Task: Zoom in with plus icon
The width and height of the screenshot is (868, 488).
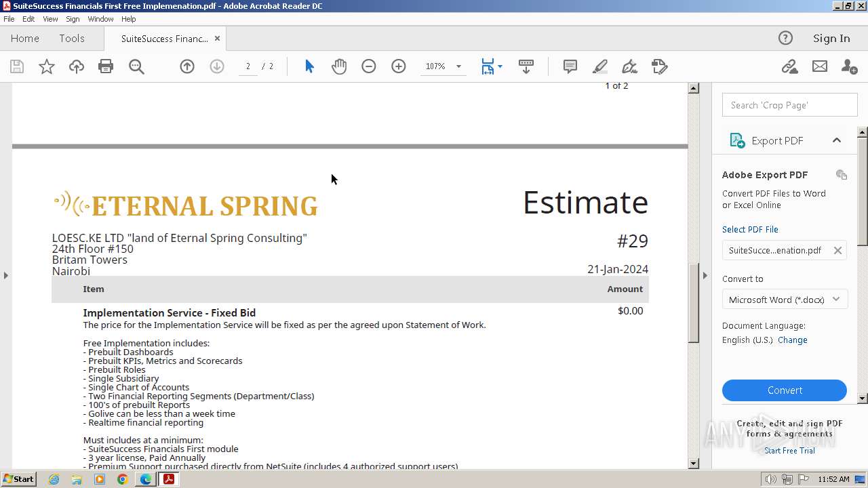Action: tap(399, 66)
